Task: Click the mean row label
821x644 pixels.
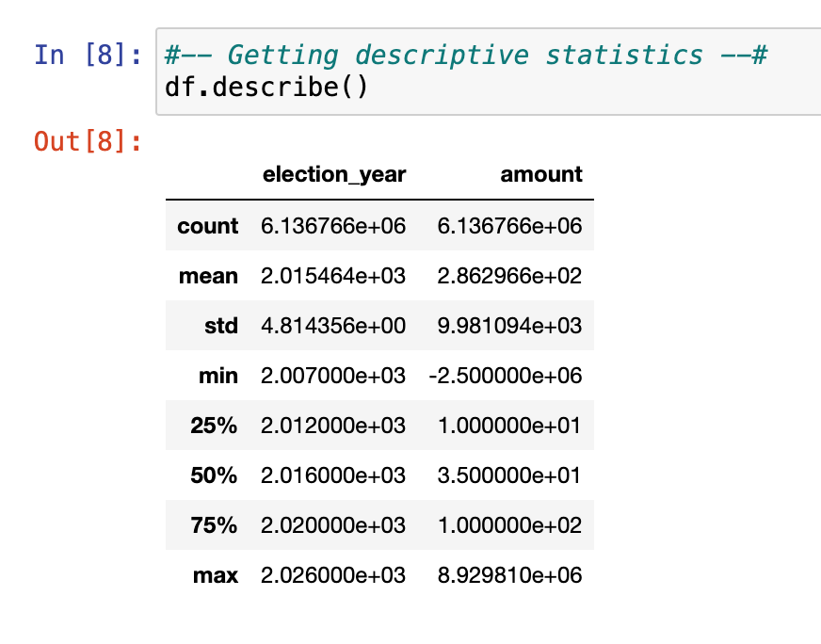Action: point(208,276)
